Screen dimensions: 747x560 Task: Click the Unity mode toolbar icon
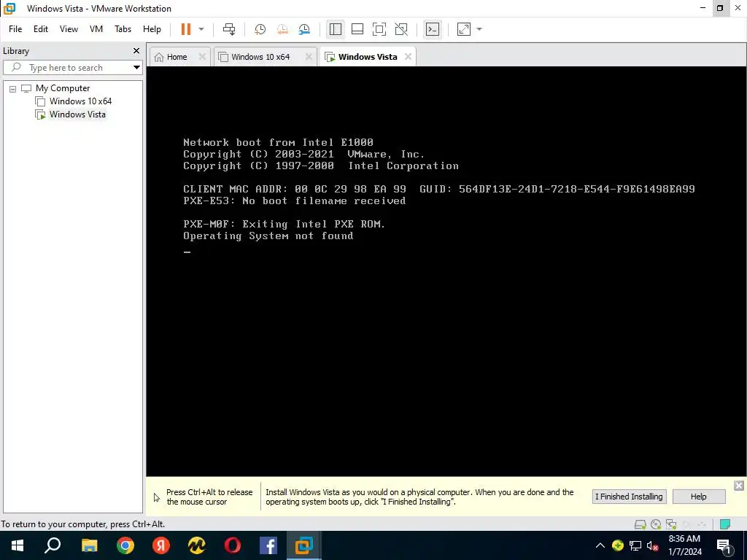pyautogui.click(x=402, y=29)
